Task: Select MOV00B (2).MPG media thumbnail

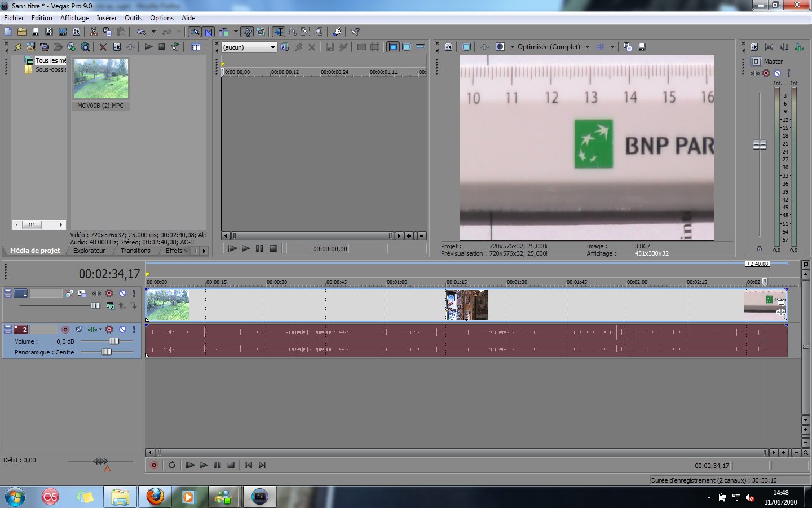Action: tap(101, 79)
